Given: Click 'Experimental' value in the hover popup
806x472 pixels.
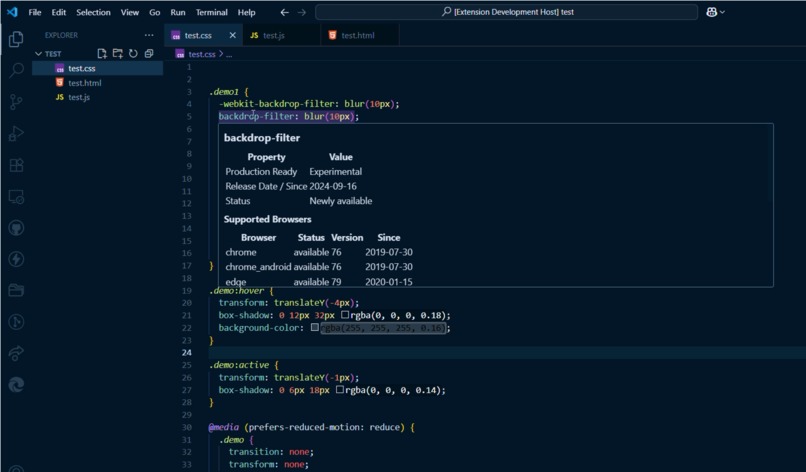Looking at the screenshot, I should (x=335, y=172).
